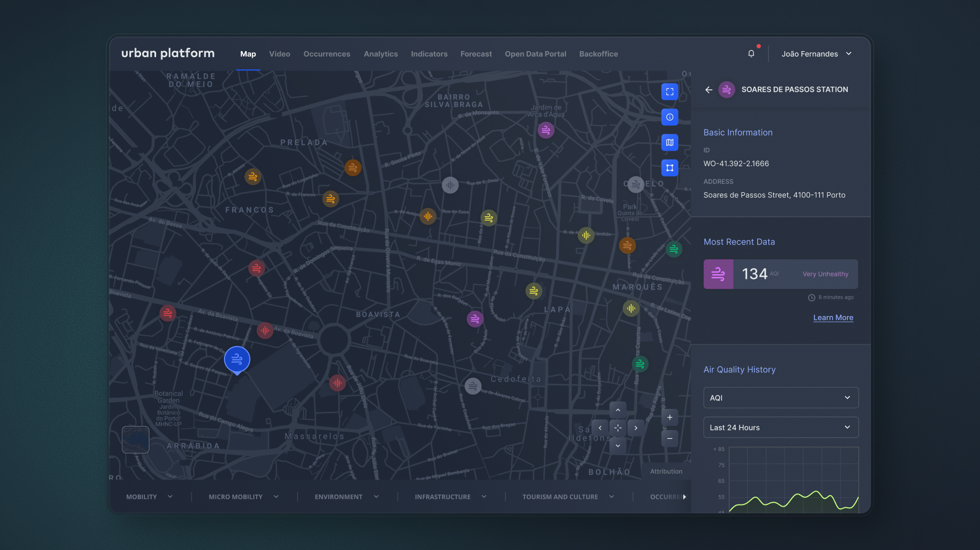Image resolution: width=980 pixels, height=550 pixels.
Task: Click the minimap thumbnail on map
Action: (x=136, y=439)
